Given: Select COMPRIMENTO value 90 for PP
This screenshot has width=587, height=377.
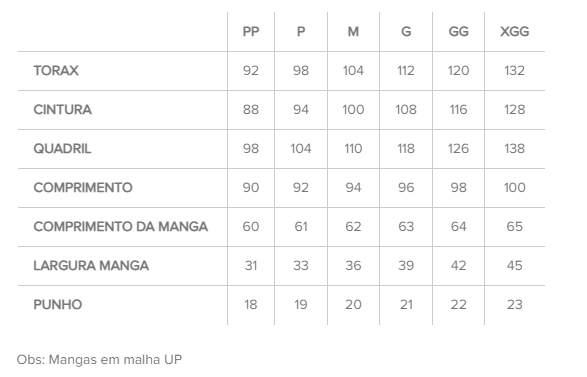Looking at the screenshot, I should point(251,188).
